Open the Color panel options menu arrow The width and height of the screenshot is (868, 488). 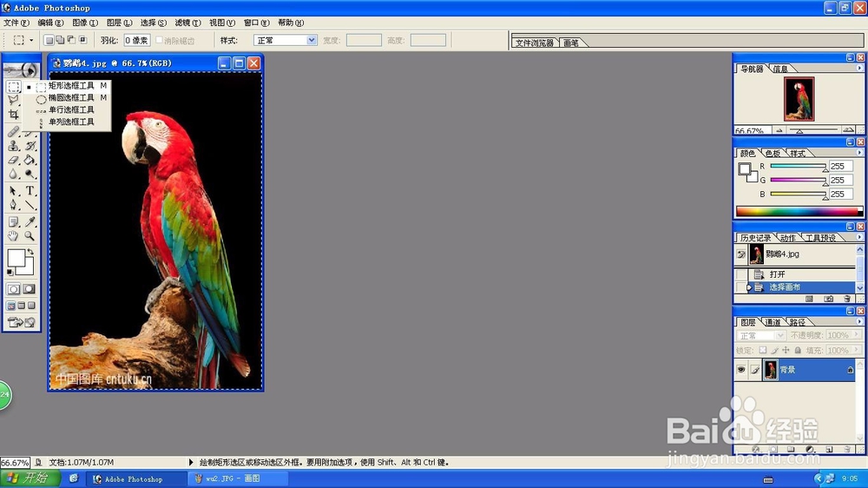point(859,152)
